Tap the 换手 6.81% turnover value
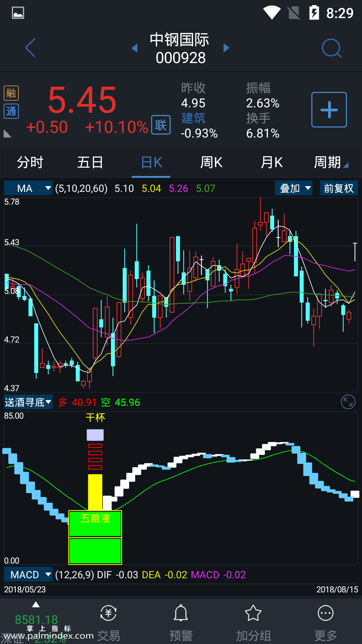 coord(263,126)
